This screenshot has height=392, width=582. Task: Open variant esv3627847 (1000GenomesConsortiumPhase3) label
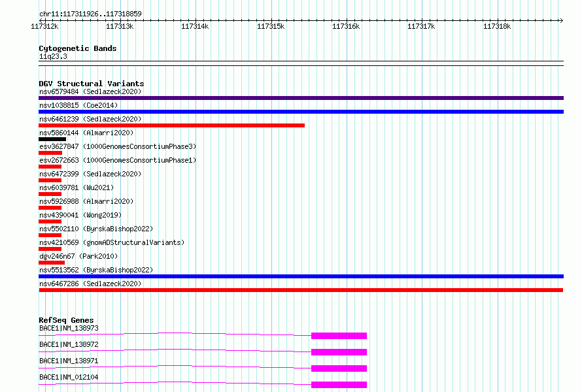click(118, 146)
